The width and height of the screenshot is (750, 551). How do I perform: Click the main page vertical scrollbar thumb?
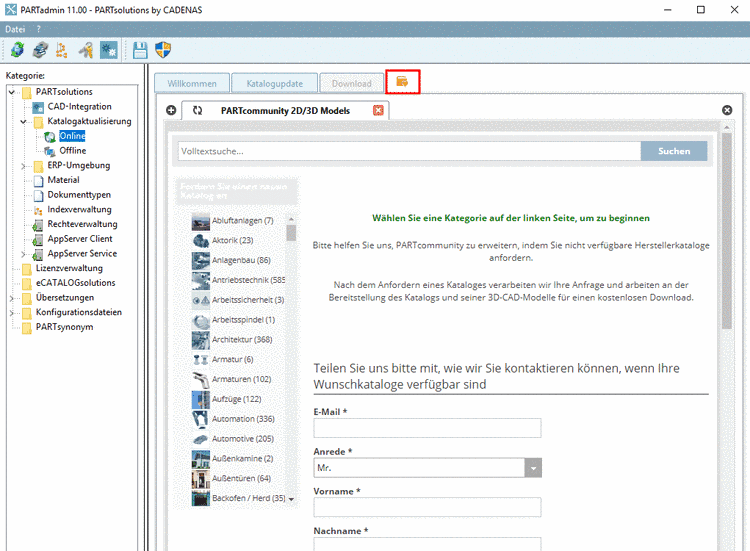[x=727, y=231]
